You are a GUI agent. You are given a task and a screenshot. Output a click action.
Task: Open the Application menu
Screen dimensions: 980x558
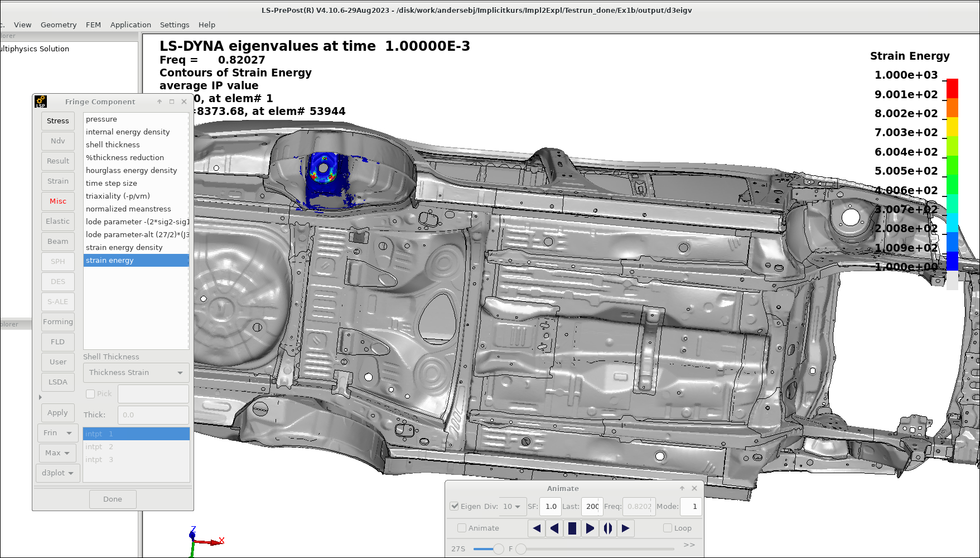pos(131,25)
